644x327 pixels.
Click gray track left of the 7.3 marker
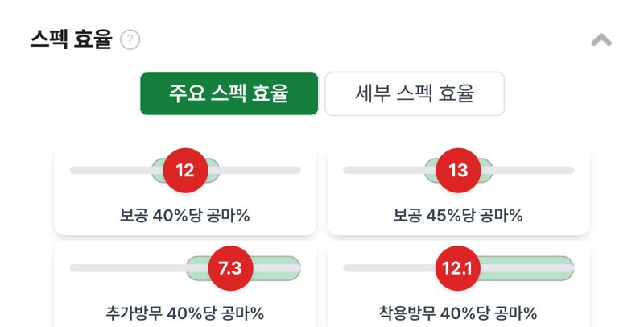[x=128, y=268]
